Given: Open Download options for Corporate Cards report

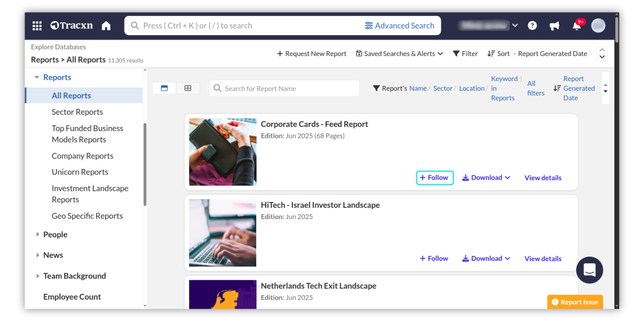Looking at the screenshot, I should [486, 178].
